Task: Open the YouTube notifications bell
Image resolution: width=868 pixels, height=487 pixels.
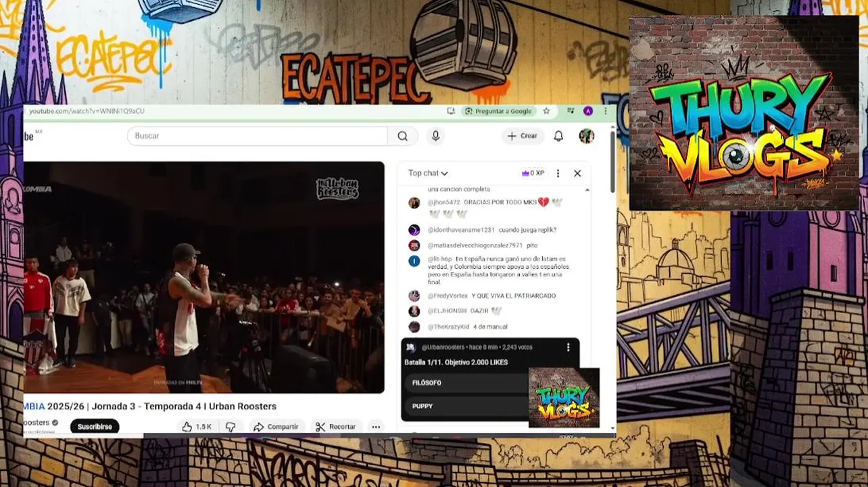Action: 558,136
